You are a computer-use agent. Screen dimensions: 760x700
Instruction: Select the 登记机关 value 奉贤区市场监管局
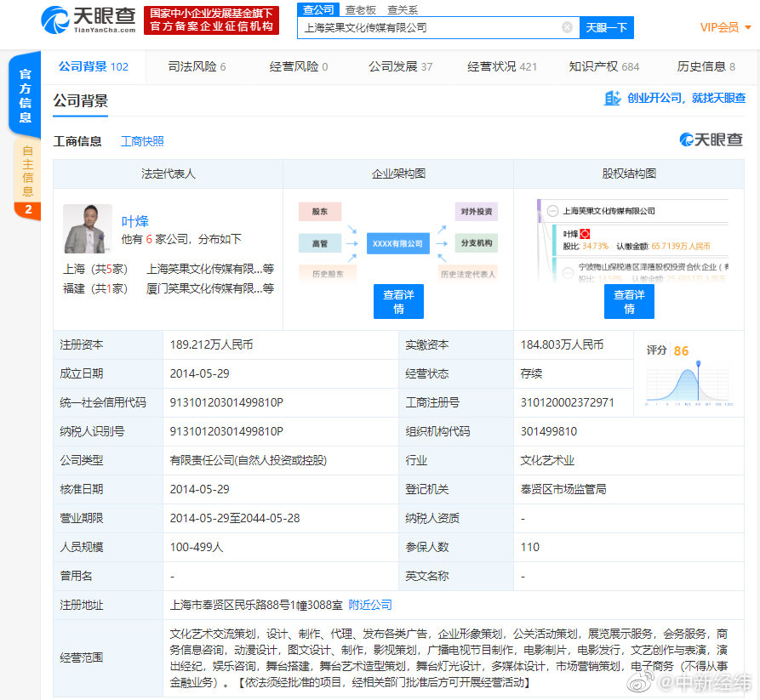(x=563, y=489)
